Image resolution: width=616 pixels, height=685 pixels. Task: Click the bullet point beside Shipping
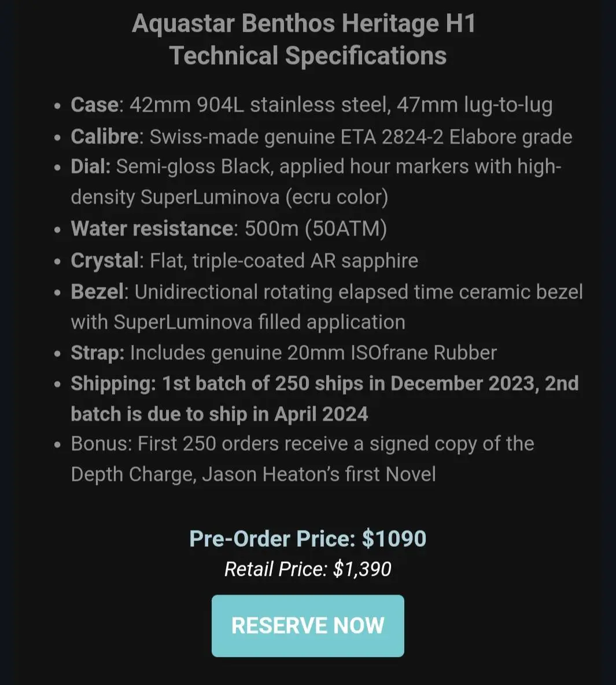(57, 384)
